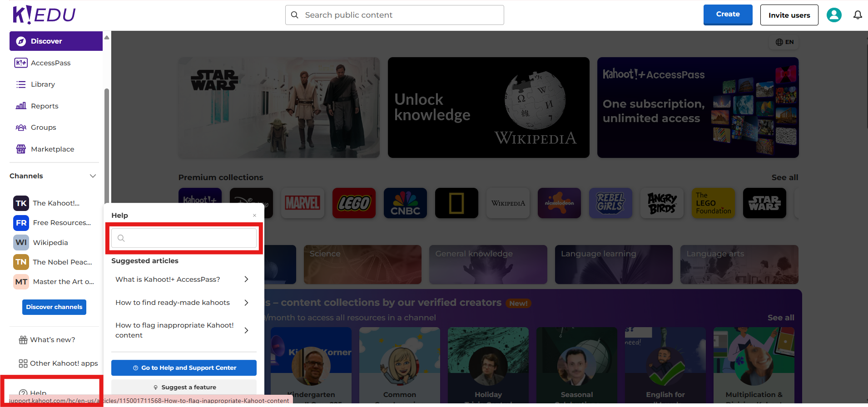Image resolution: width=868 pixels, height=407 pixels.
Task: Click the notifications bell icon
Action: pos(857,15)
